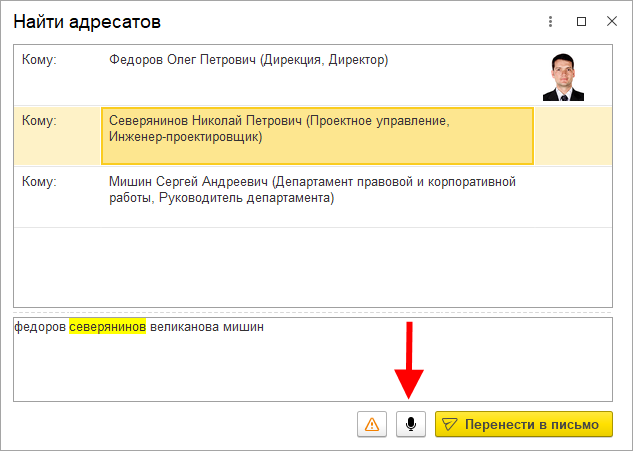Viewport: 633px width, 451px height.
Task: Click the Кому label in Федоров's row
Action: pyautogui.click(x=39, y=61)
